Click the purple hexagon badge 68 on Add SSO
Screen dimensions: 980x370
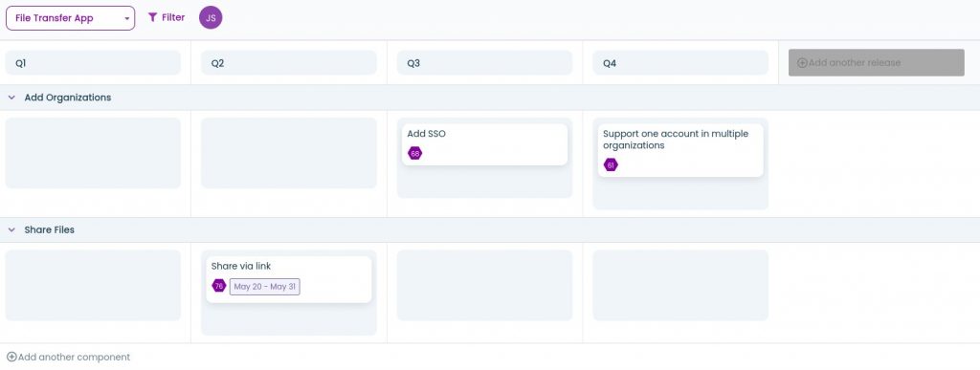[415, 153]
